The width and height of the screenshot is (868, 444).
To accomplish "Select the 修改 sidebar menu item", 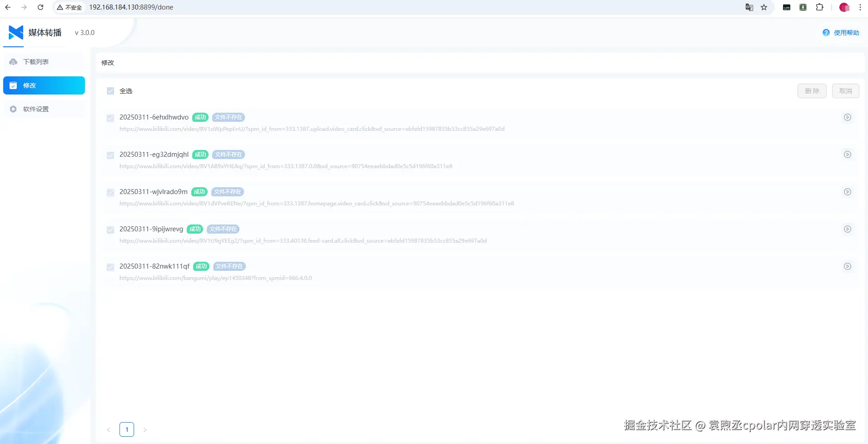I will point(44,85).
